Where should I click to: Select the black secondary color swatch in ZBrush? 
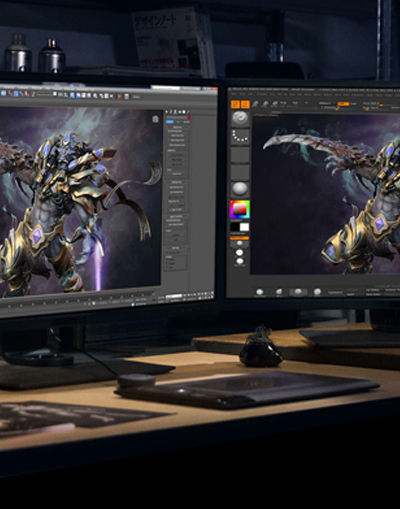coord(235,227)
